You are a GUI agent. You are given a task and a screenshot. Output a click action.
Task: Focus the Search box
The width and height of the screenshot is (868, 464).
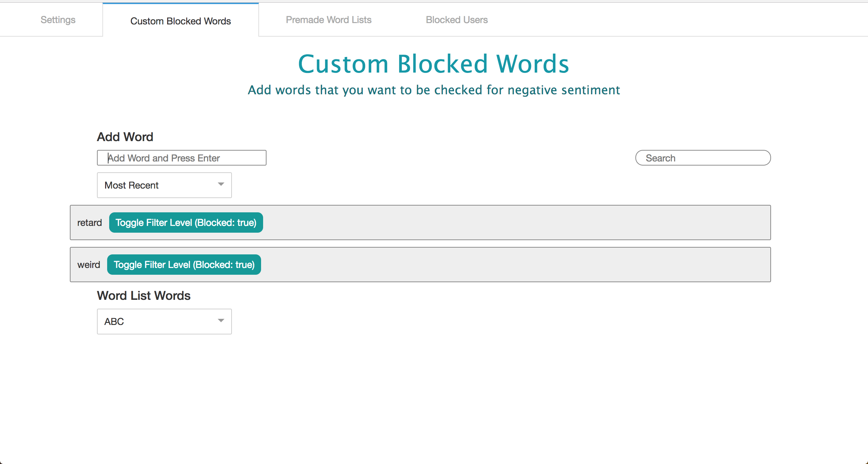[703, 158]
